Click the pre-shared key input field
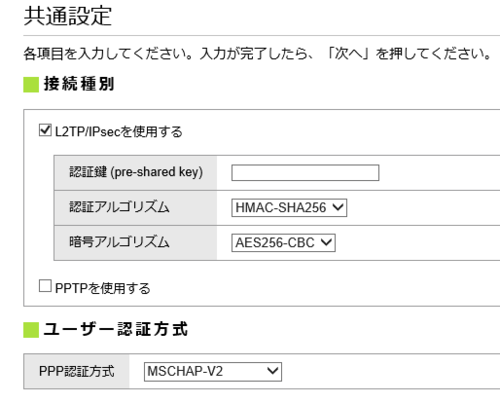This screenshot has height=403, width=500. tap(305, 173)
